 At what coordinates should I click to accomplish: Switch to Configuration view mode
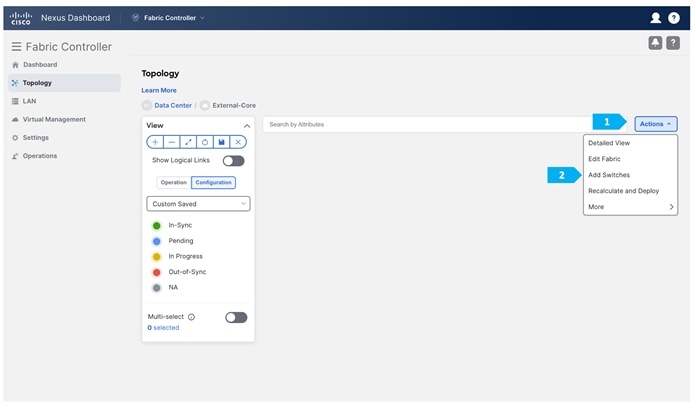(214, 182)
